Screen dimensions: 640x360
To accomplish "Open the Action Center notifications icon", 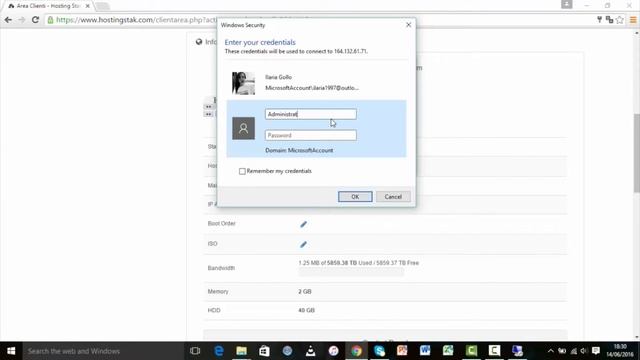I will point(596,351).
